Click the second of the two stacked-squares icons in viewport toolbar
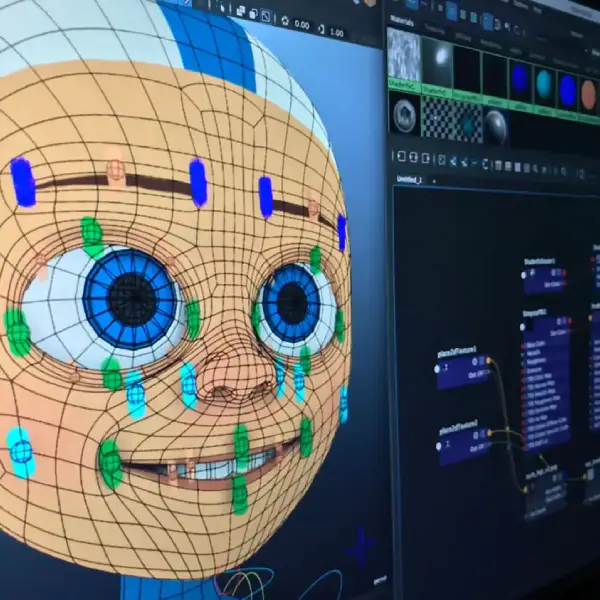 tap(253, 14)
